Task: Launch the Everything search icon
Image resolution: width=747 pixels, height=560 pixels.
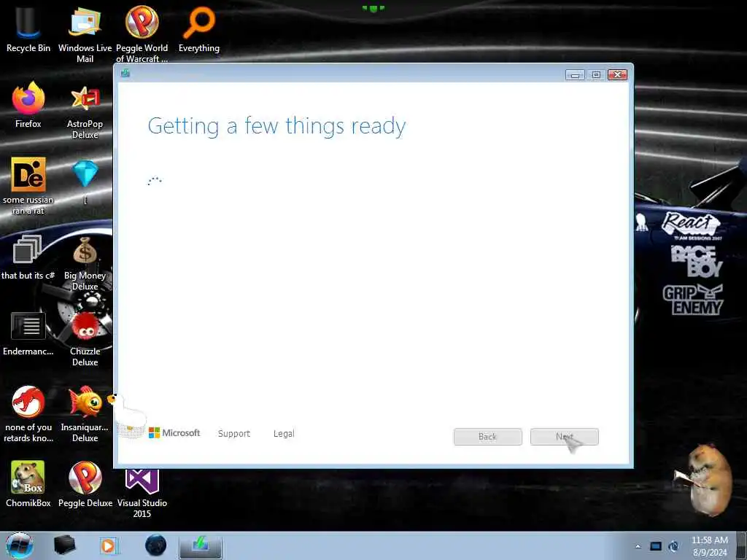Action: pyautogui.click(x=199, y=29)
